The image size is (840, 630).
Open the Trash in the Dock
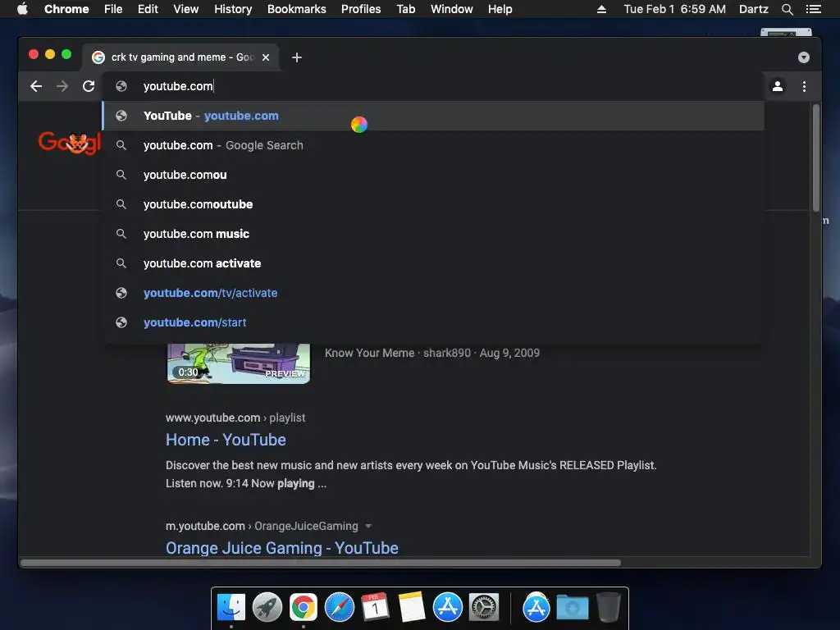tap(608, 607)
